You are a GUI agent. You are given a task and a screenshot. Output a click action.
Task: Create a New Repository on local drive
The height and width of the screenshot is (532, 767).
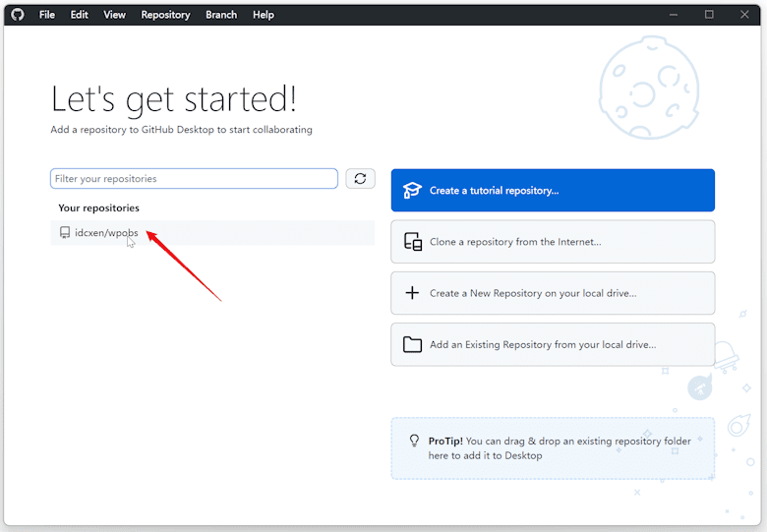tap(553, 293)
